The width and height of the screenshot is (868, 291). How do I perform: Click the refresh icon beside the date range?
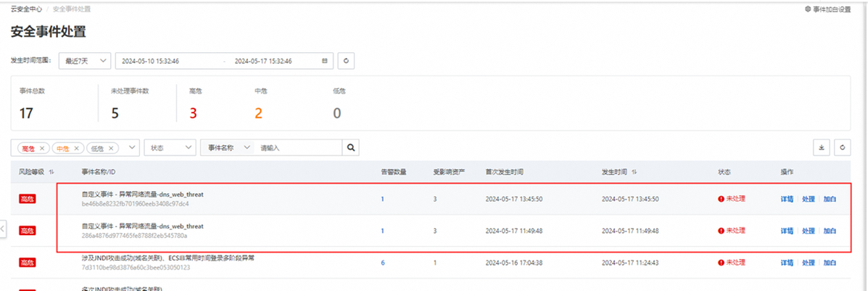point(347,61)
